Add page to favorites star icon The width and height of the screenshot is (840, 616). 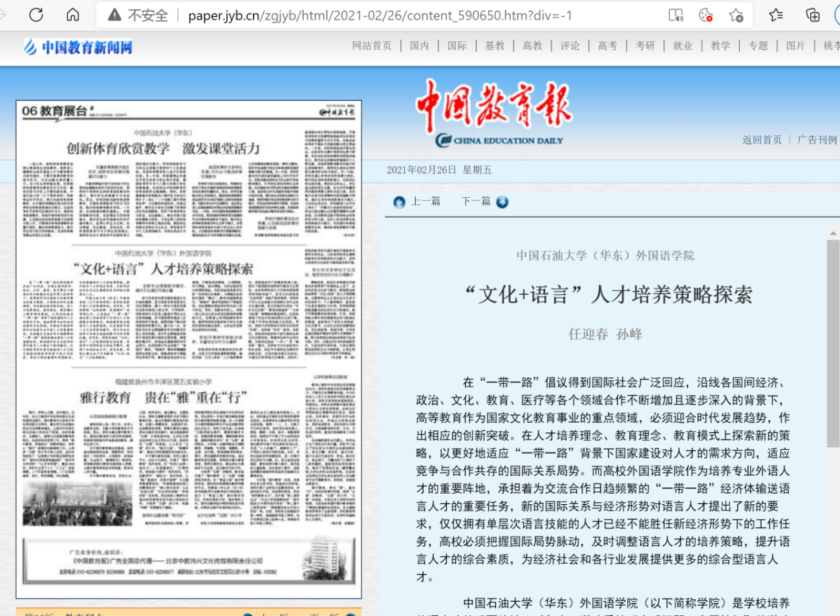tap(736, 16)
